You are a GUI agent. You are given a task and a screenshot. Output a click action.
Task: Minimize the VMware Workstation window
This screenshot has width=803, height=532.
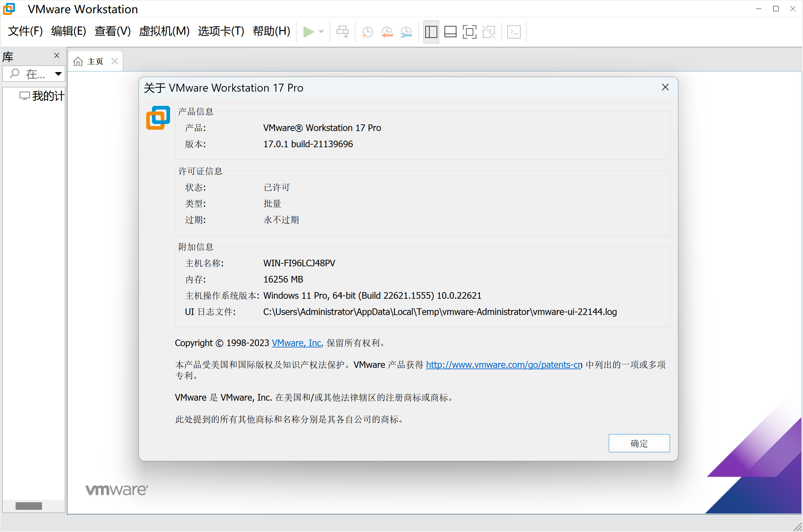[759, 9]
